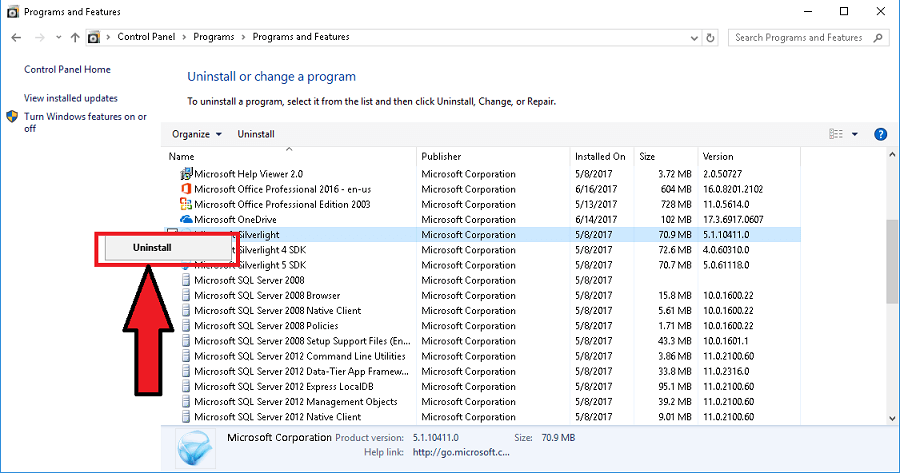
Task: Click the Back navigation arrow
Action: click(16, 37)
